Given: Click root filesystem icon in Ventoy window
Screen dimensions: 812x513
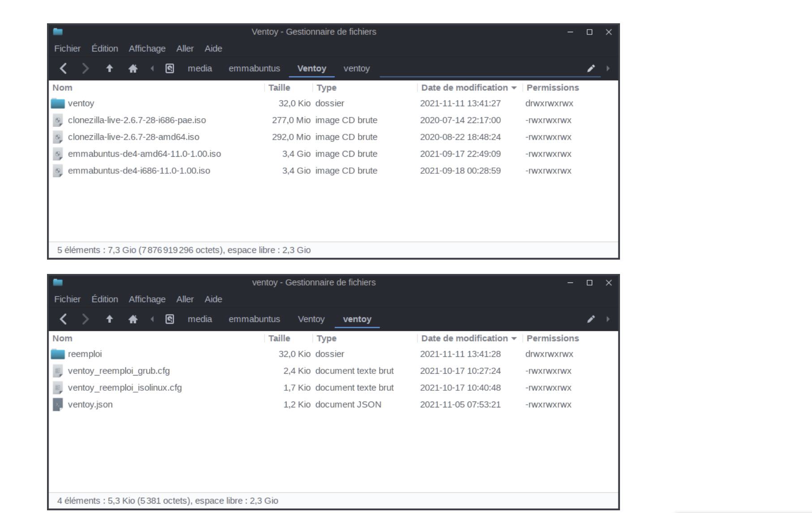Looking at the screenshot, I should tap(170, 68).
